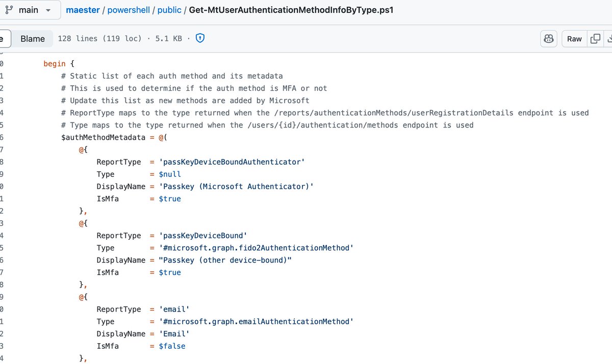
Task: Click the Raw button
Action: click(574, 39)
